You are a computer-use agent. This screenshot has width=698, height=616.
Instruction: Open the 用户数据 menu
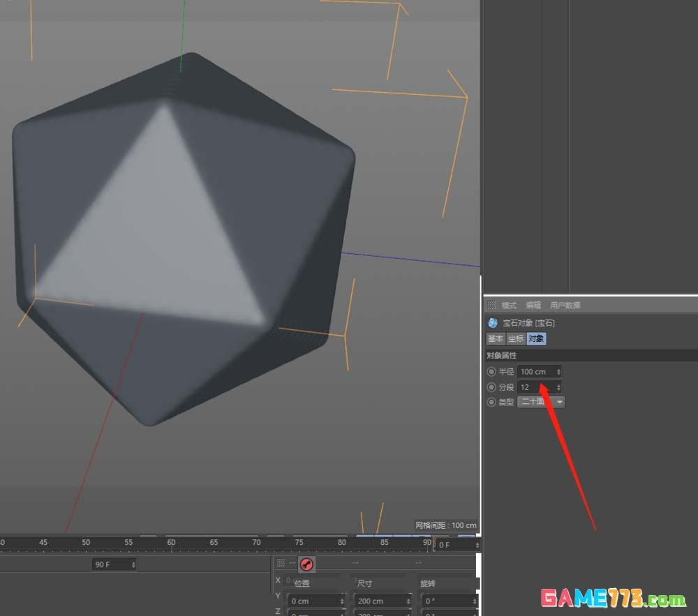(565, 306)
